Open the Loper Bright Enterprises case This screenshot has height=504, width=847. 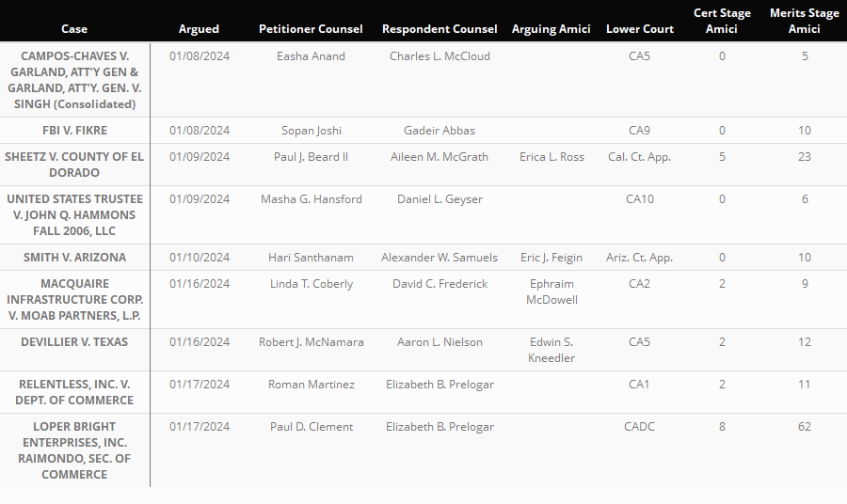click(74, 450)
